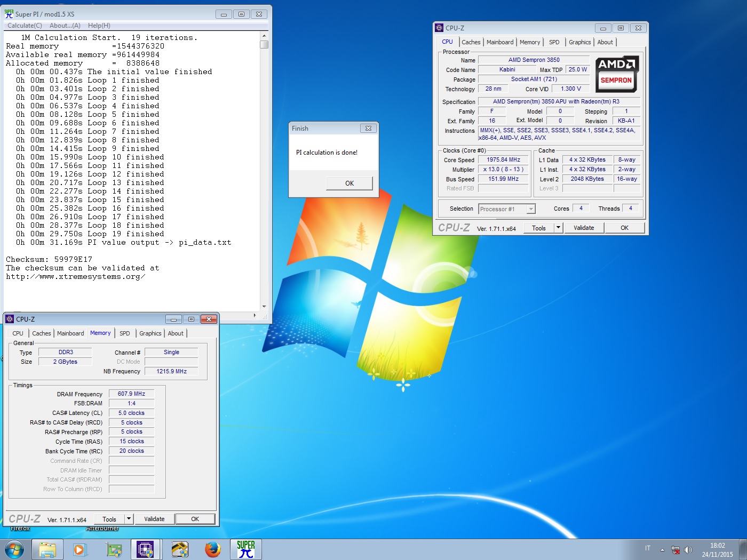Open the Windows Start menu orb
This screenshot has width=747, height=560.
14,549
